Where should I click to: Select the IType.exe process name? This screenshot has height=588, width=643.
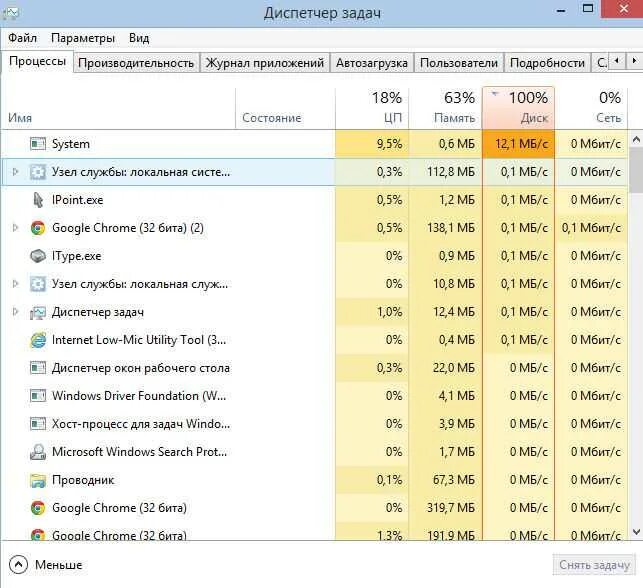[x=76, y=256]
